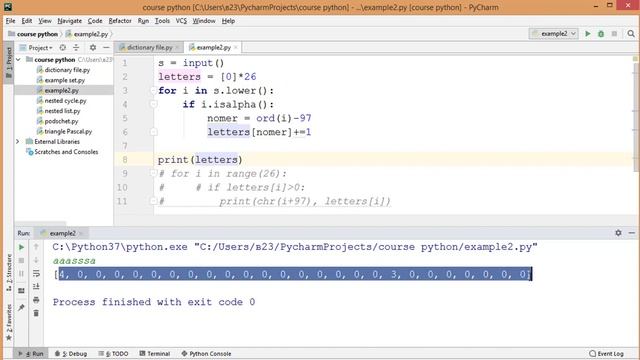Open Project panel gear settings

click(93, 48)
